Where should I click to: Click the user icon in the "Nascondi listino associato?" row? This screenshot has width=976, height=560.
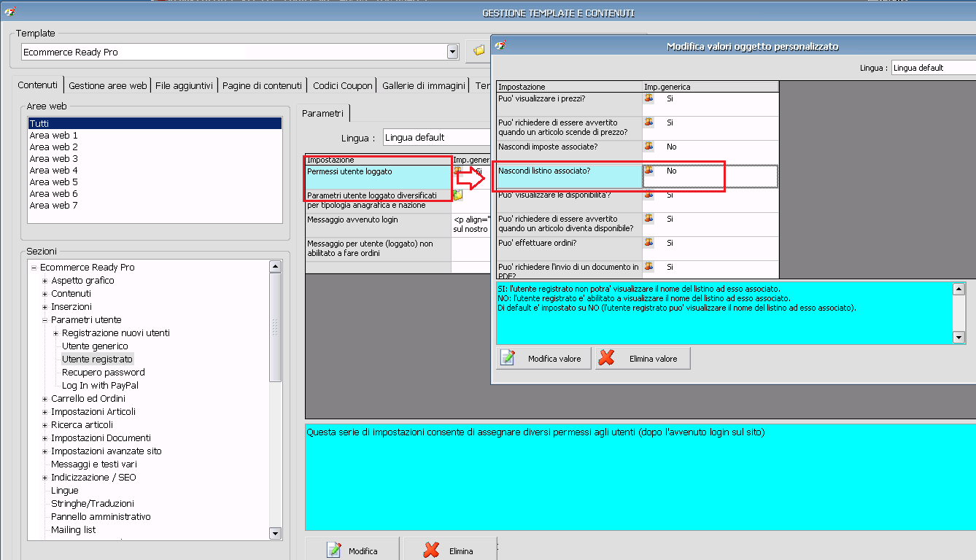coord(648,171)
